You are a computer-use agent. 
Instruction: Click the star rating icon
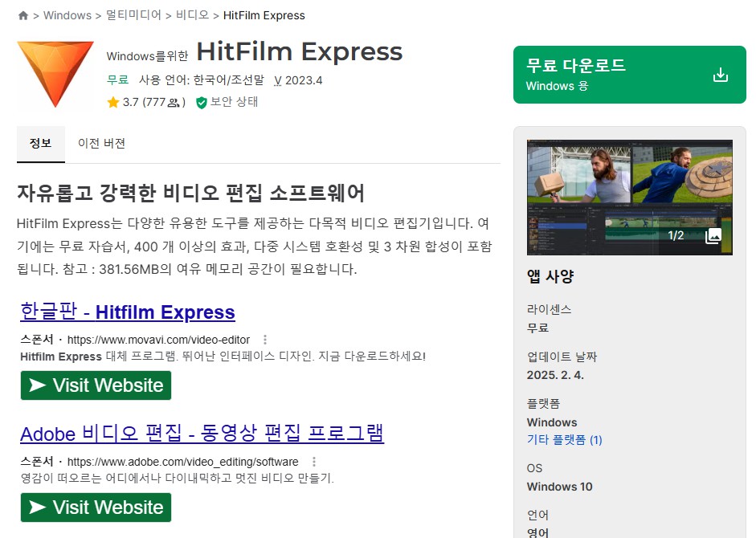[x=113, y=102]
